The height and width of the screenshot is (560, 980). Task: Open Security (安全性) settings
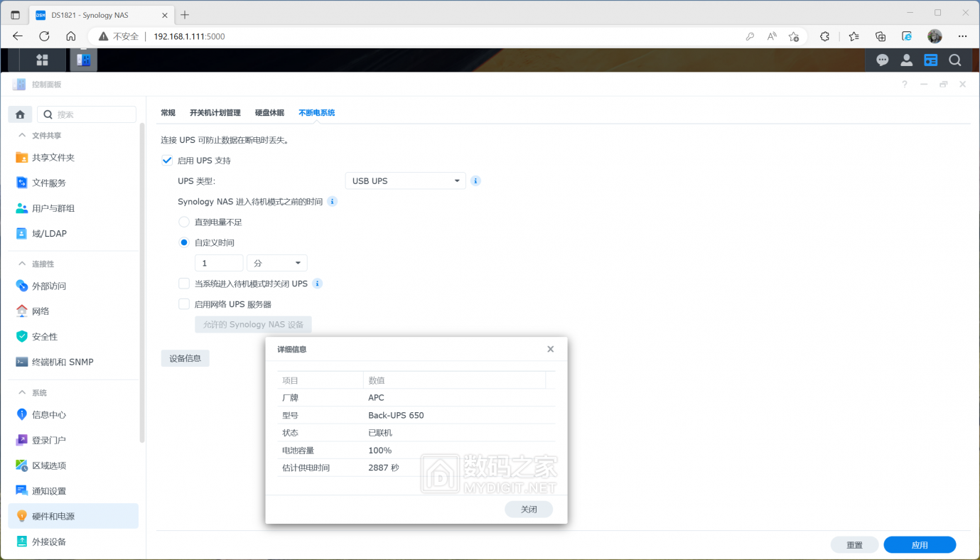click(73, 337)
